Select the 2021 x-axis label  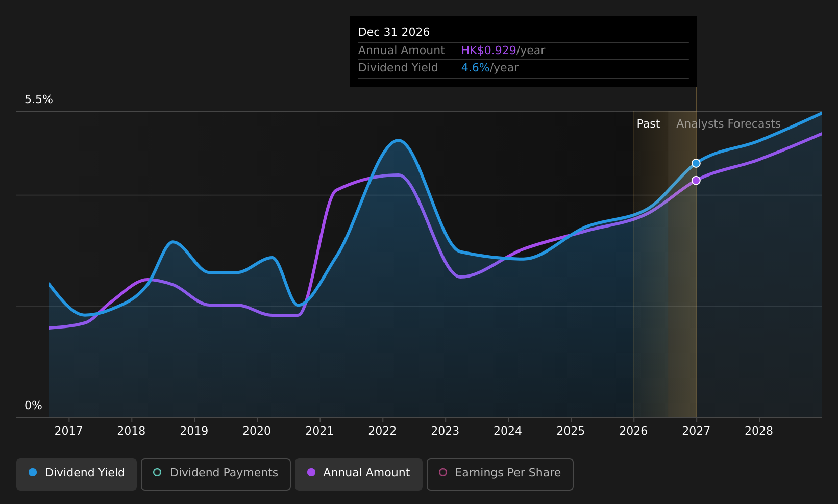click(x=319, y=431)
